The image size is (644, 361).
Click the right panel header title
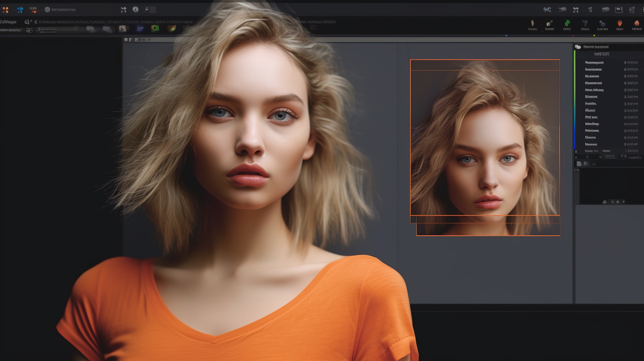(596, 47)
